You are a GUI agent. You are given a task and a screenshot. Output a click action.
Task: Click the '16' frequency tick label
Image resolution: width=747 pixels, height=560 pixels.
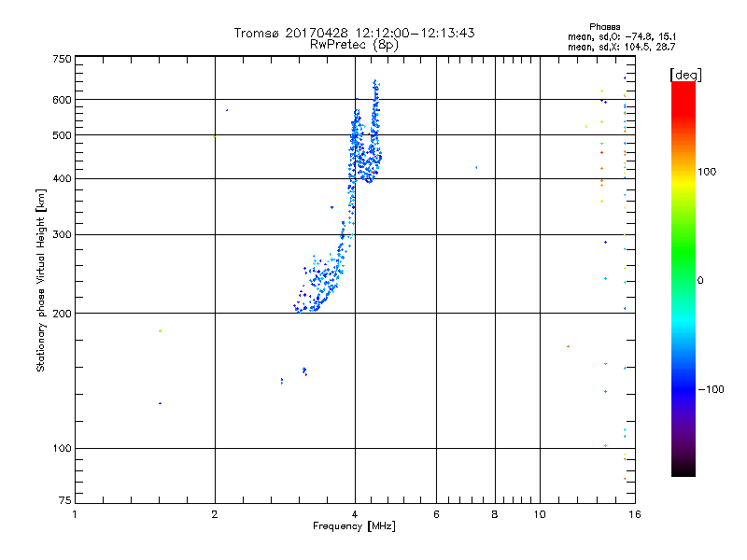pyautogui.click(x=635, y=514)
